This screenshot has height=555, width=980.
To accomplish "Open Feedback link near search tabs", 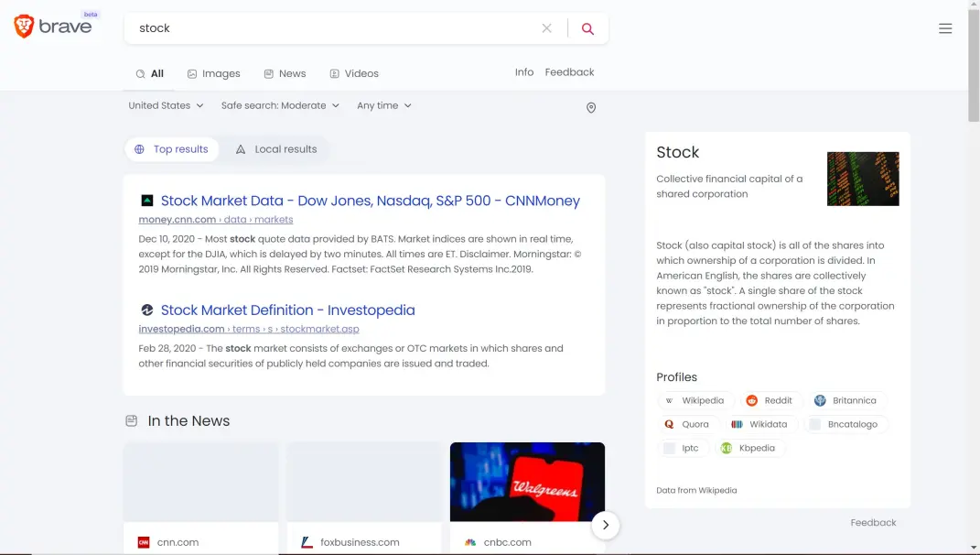I will point(569,72).
